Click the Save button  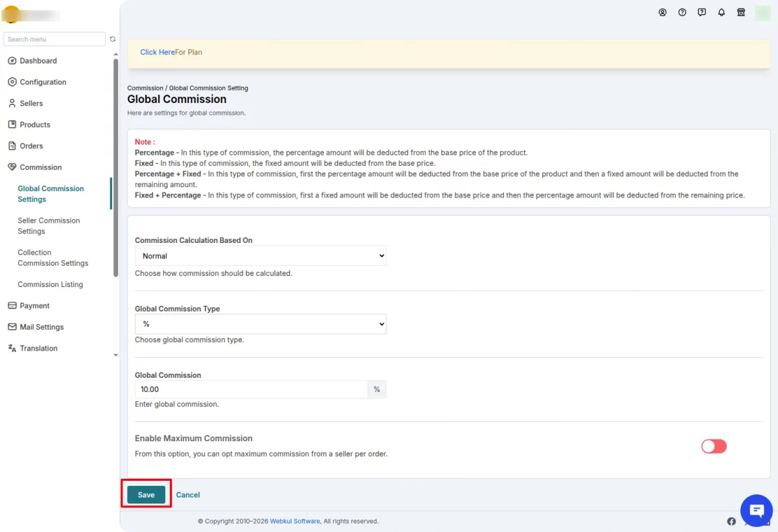[x=147, y=494]
